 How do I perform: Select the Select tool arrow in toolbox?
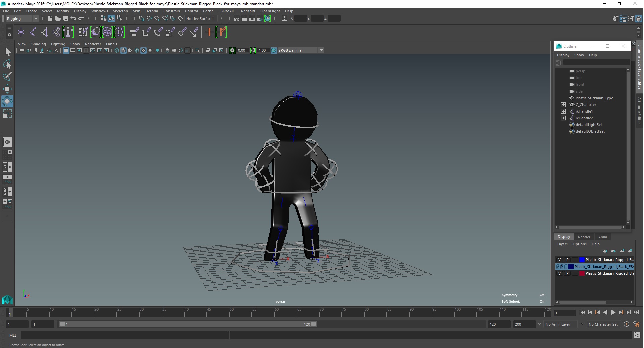[x=7, y=52]
